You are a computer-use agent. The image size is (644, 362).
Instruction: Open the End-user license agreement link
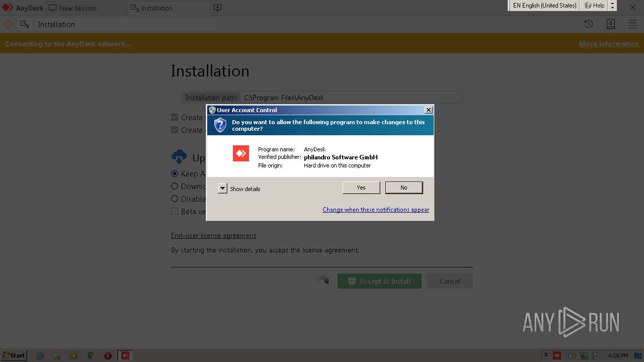coord(213,235)
